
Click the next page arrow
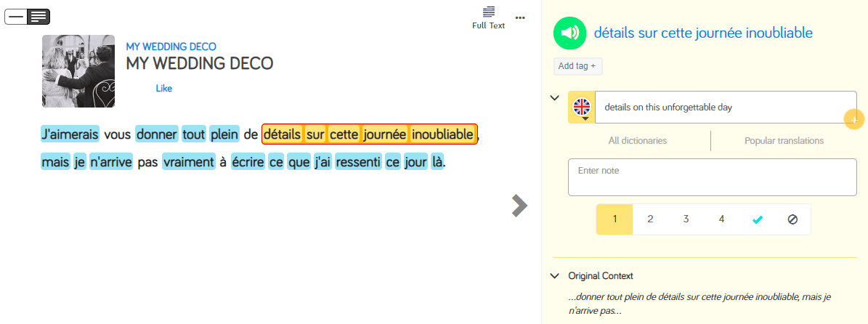[x=519, y=206]
